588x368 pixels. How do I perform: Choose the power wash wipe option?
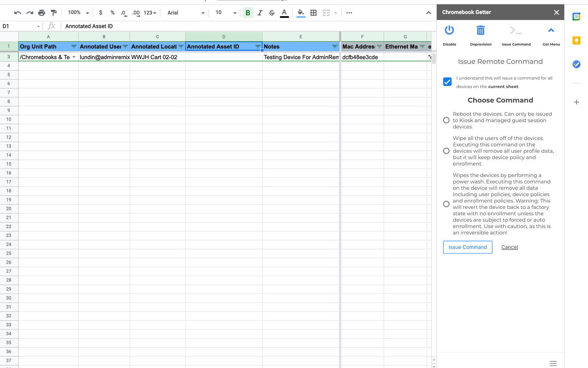[446, 204]
